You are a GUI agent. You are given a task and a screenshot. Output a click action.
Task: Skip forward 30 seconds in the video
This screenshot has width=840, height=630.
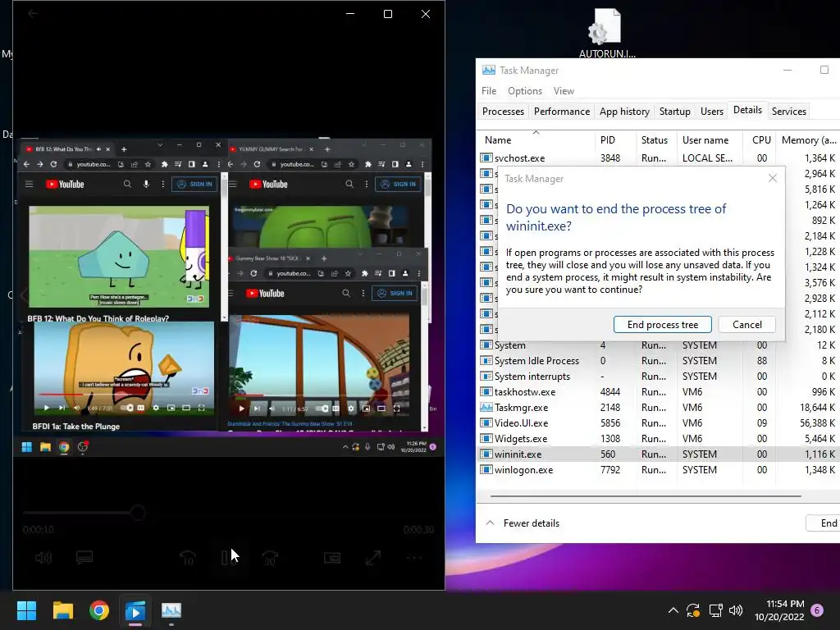point(270,558)
